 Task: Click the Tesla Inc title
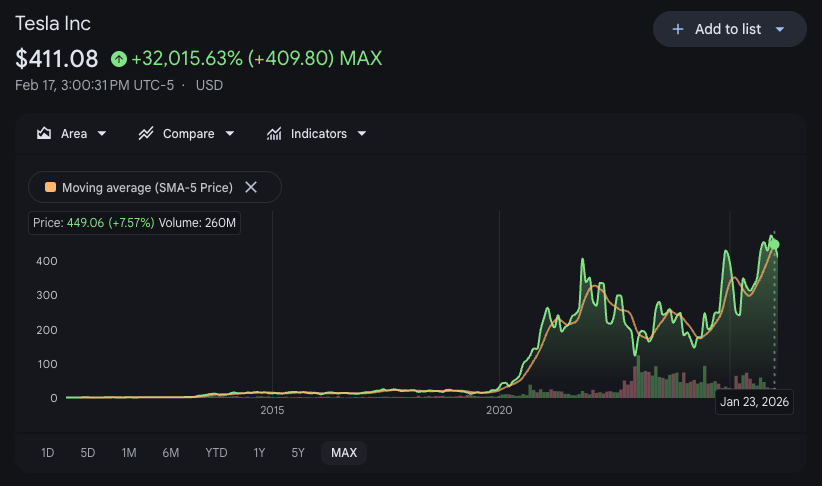click(x=53, y=24)
